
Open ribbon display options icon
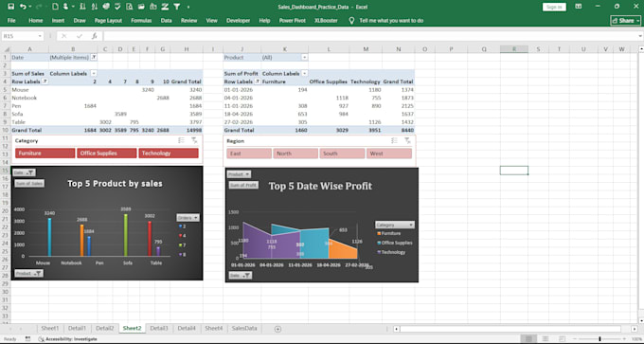pos(579,7)
